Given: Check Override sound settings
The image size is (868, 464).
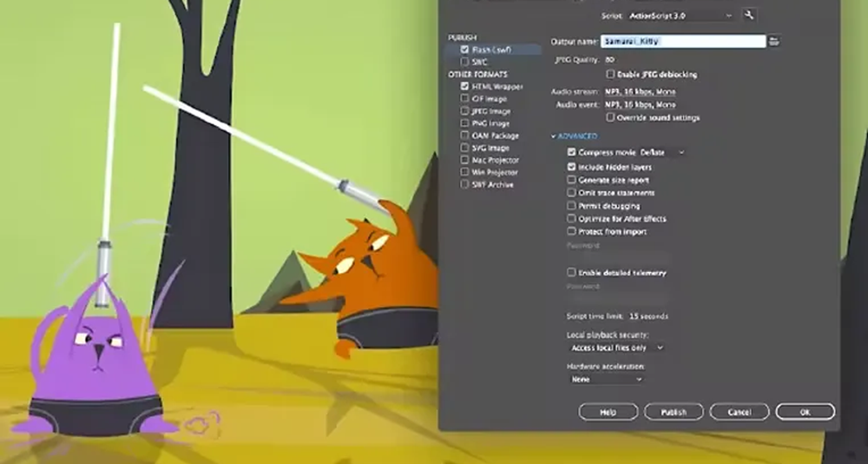Looking at the screenshot, I should 611,117.
